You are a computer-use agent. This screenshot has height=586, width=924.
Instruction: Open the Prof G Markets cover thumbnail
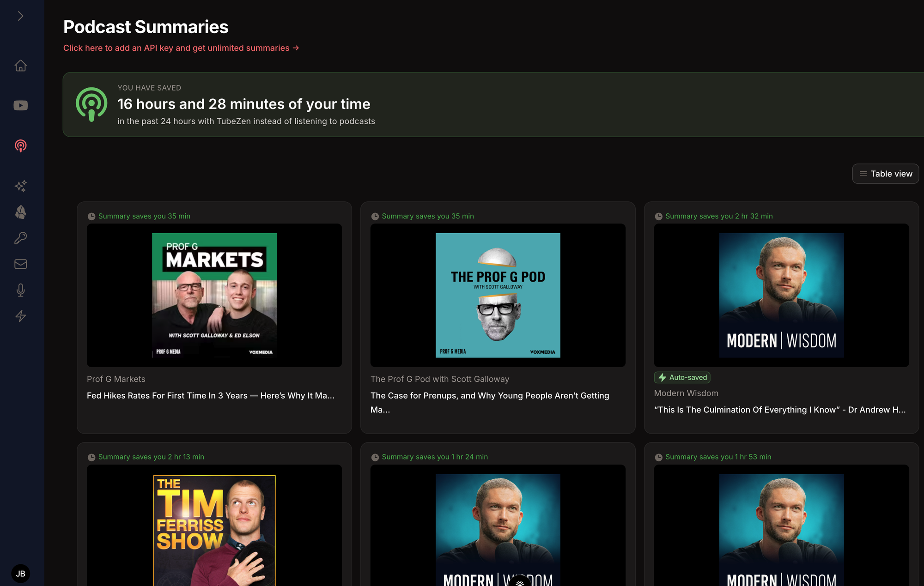pyautogui.click(x=214, y=296)
